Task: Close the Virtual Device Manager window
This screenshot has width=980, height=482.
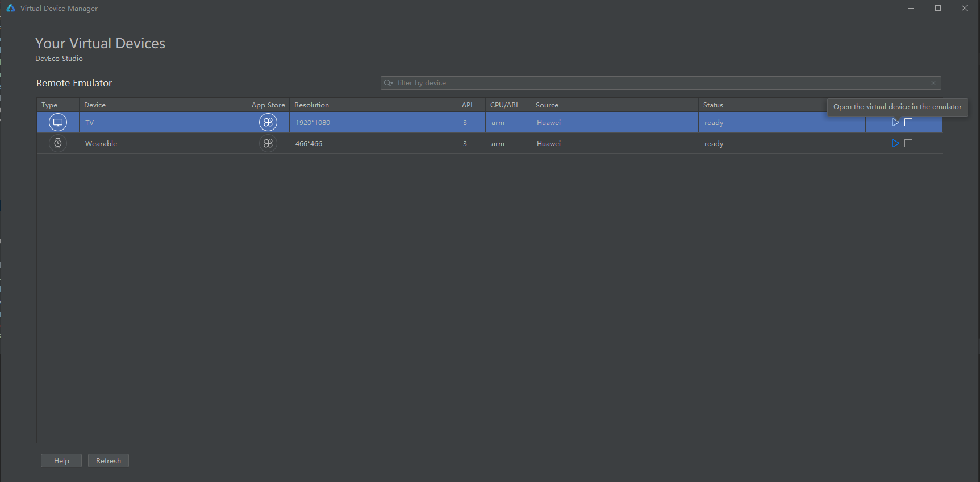Action: [x=965, y=8]
